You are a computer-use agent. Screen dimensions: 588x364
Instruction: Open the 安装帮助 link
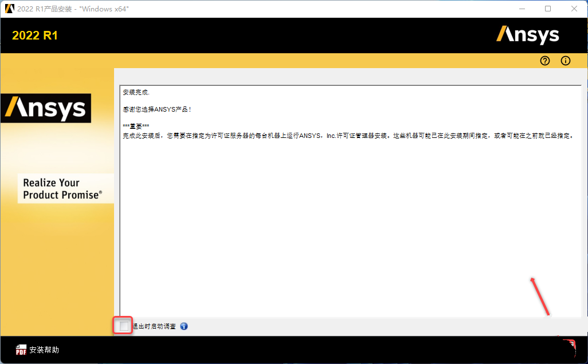coord(44,350)
